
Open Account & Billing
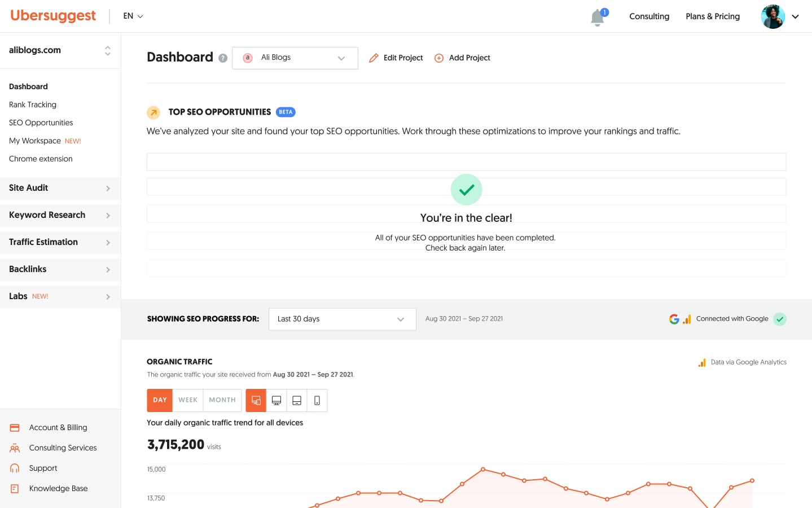pos(58,427)
